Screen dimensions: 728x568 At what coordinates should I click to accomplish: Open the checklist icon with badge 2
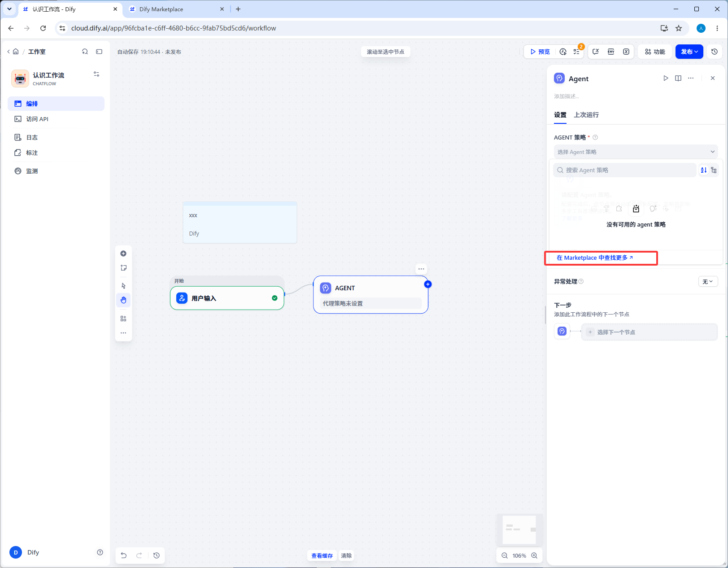tap(577, 52)
